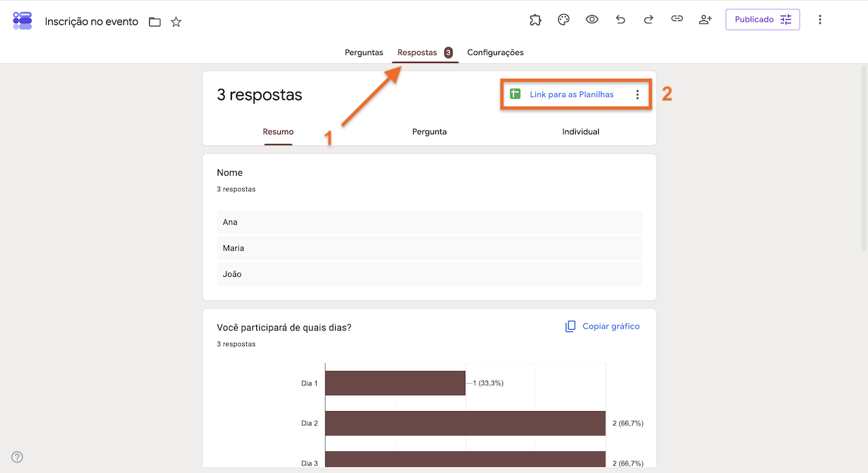Click Você participará de quais dias? title
Viewport: 868px width, 473px height.
(x=284, y=327)
